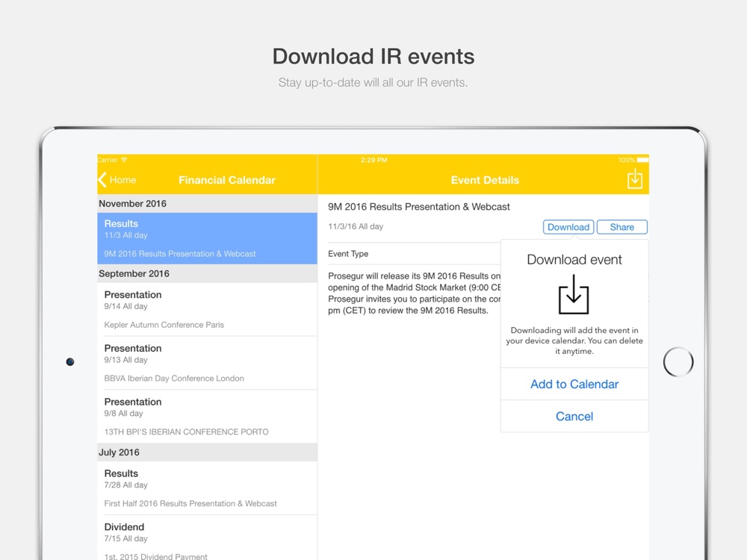Select the 13TH BPI'S IBERIAN CONFERENCE PORTO event
The width and height of the screenshot is (747, 560).
pyautogui.click(x=207, y=417)
